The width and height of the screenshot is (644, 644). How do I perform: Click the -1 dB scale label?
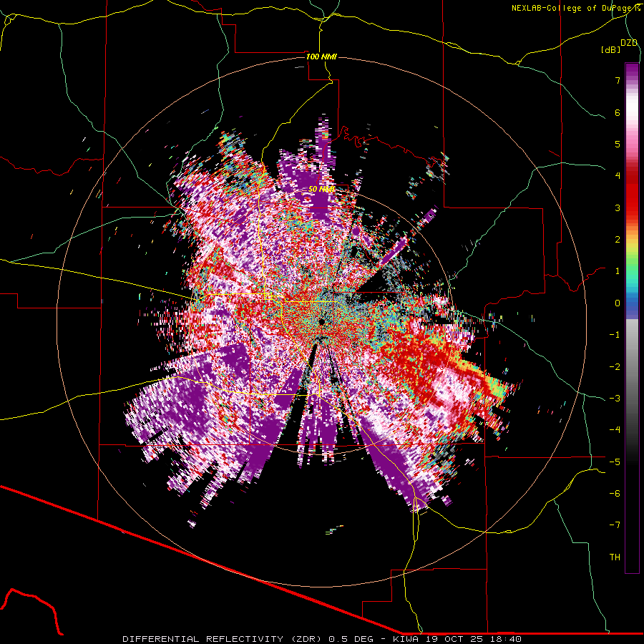(615, 335)
